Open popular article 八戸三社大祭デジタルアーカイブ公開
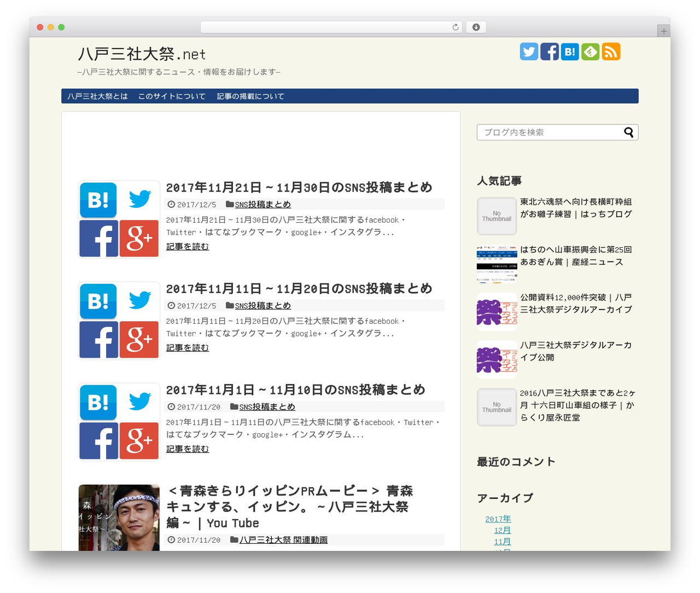 point(576,351)
